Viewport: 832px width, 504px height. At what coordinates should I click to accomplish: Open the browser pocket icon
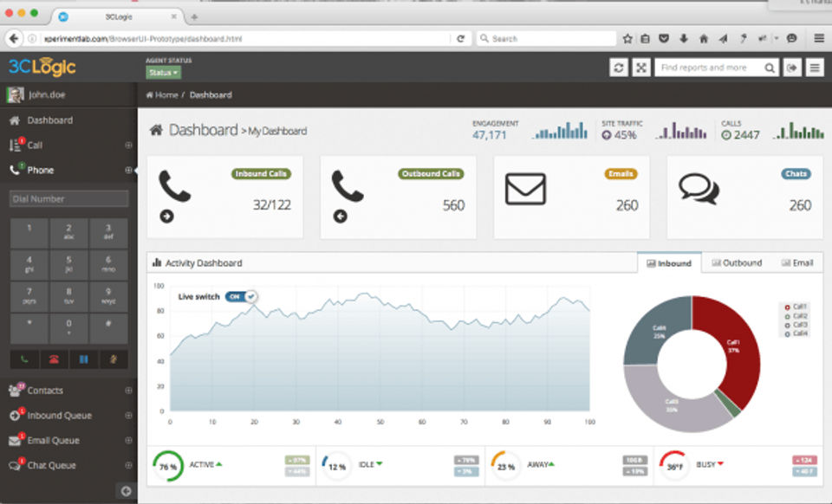(664, 39)
